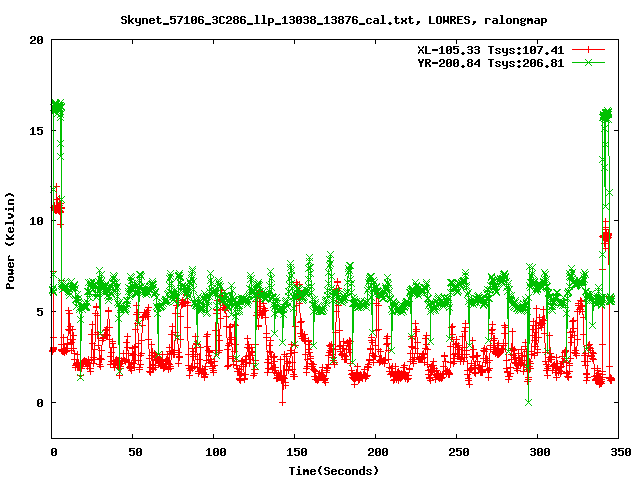Select the XL-105.33 Tsys:107.41 legend entry
640x480 pixels.
pyautogui.click(x=491, y=50)
